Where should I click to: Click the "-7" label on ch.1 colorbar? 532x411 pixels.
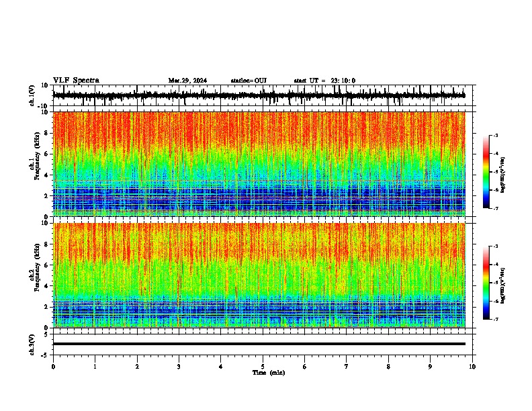click(x=496, y=209)
